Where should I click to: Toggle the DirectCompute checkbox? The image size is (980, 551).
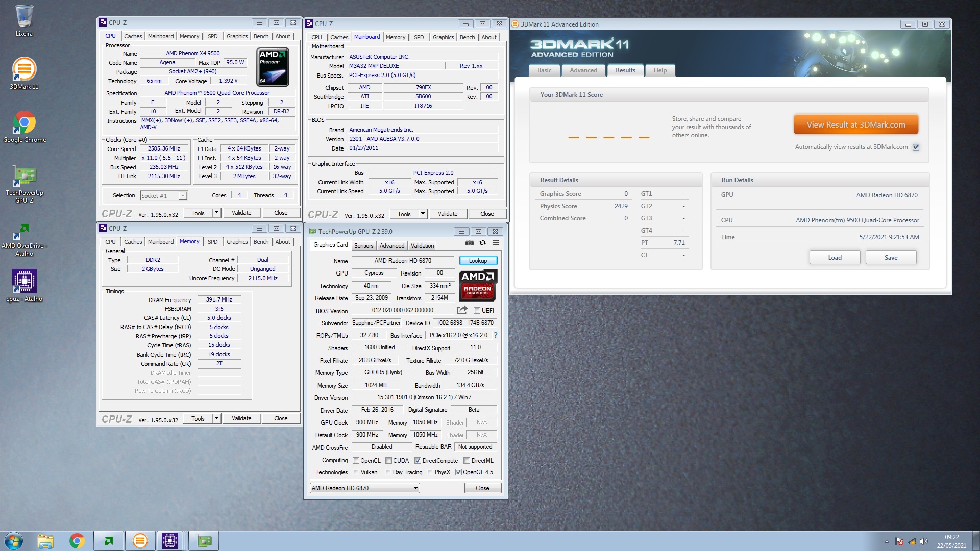pos(418,460)
